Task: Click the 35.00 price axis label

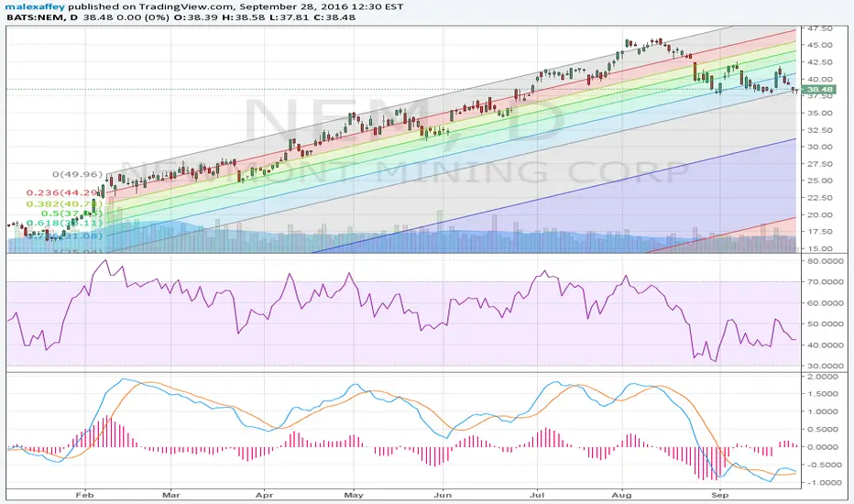Action: point(820,114)
